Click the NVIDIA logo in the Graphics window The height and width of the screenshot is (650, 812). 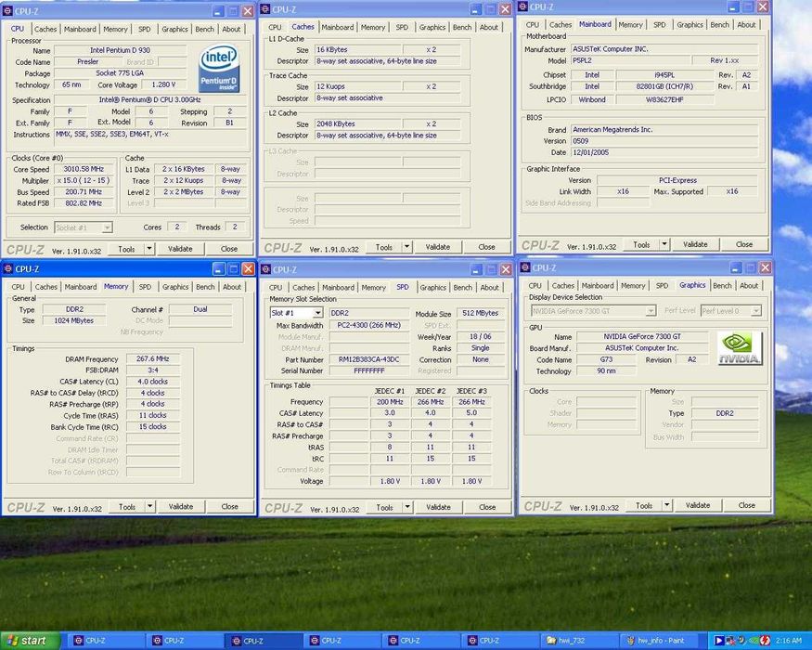tap(740, 348)
